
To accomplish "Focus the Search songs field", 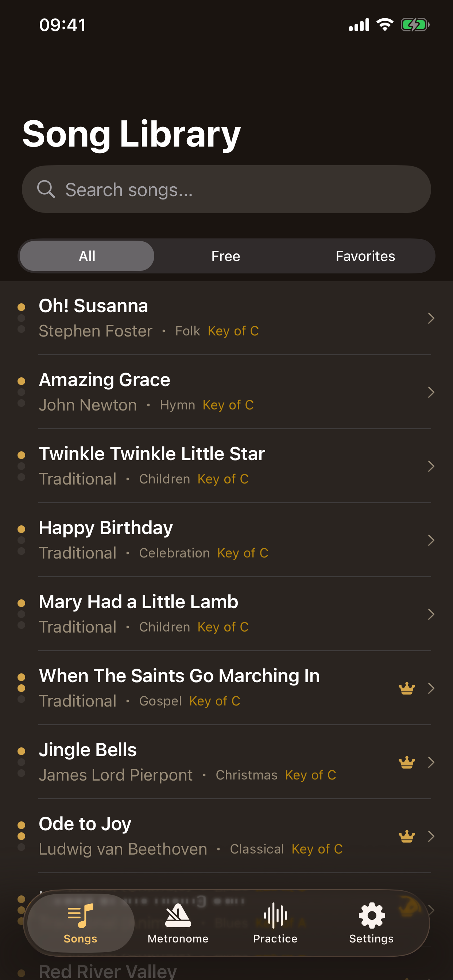I will coord(226,189).
